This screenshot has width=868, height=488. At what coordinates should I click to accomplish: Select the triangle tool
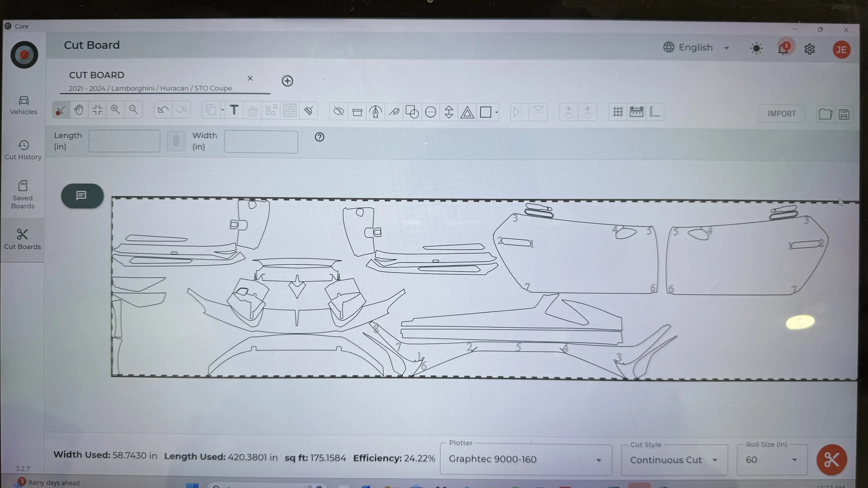(x=467, y=112)
